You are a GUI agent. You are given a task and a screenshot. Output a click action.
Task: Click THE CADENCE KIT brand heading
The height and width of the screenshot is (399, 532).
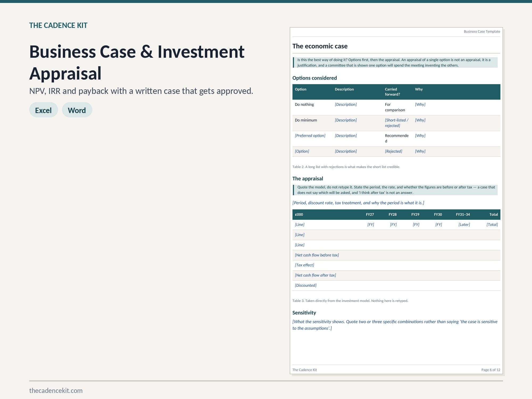coord(58,25)
